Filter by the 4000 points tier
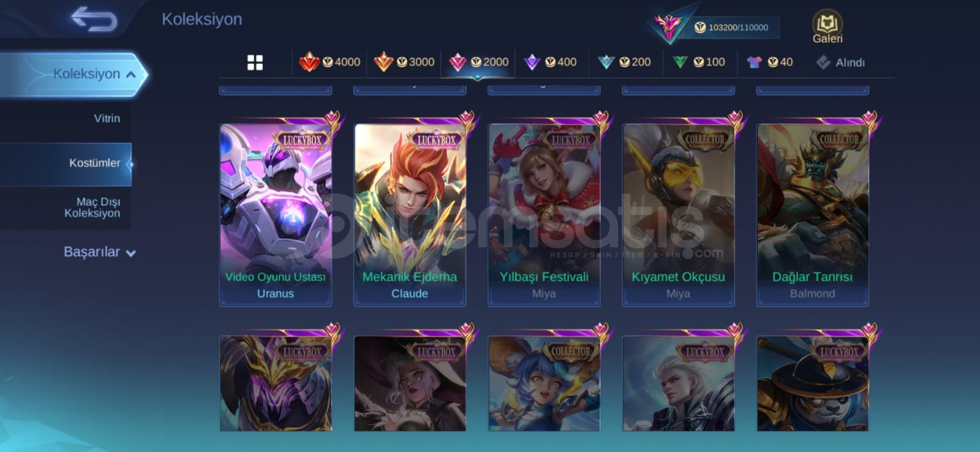The image size is (980, 452). [x=330, y=62]
